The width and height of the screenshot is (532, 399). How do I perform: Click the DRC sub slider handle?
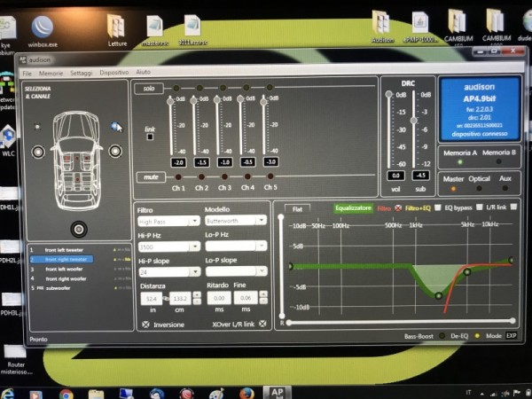pos(413,121)
